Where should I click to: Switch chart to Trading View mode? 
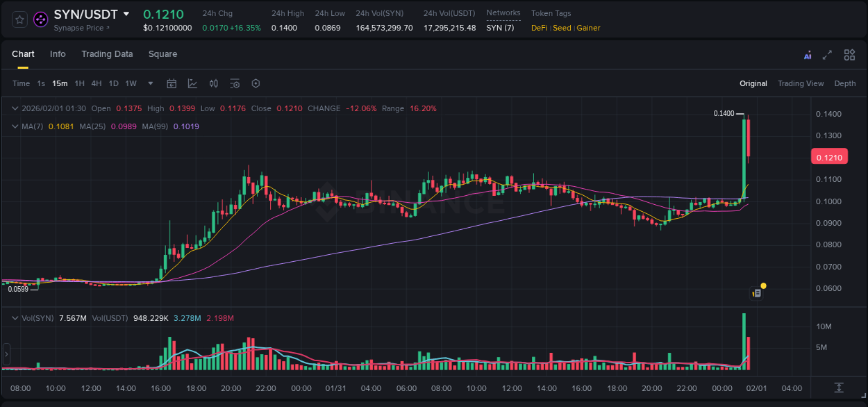[x=801, y=83]
